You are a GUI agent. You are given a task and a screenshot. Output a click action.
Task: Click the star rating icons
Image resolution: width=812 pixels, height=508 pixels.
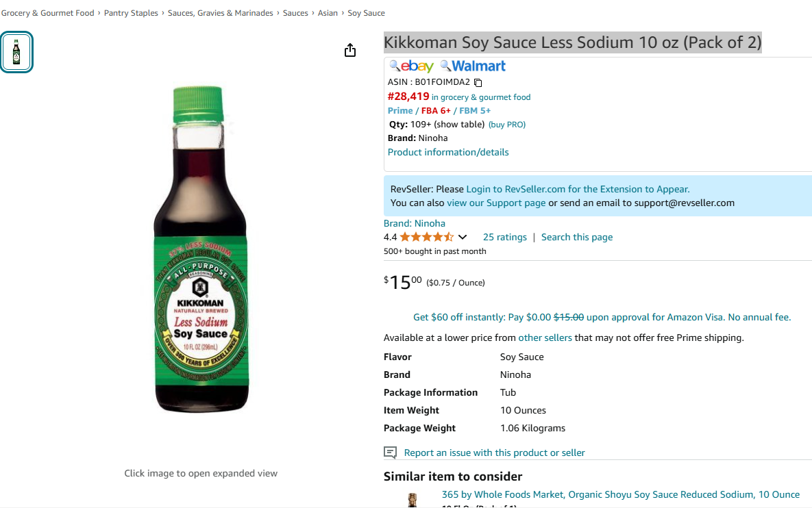click(x=427, y=237)
